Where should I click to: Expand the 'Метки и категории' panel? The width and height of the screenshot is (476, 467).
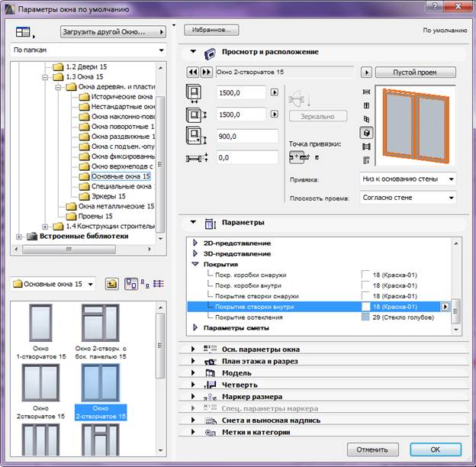click(193, 432)
